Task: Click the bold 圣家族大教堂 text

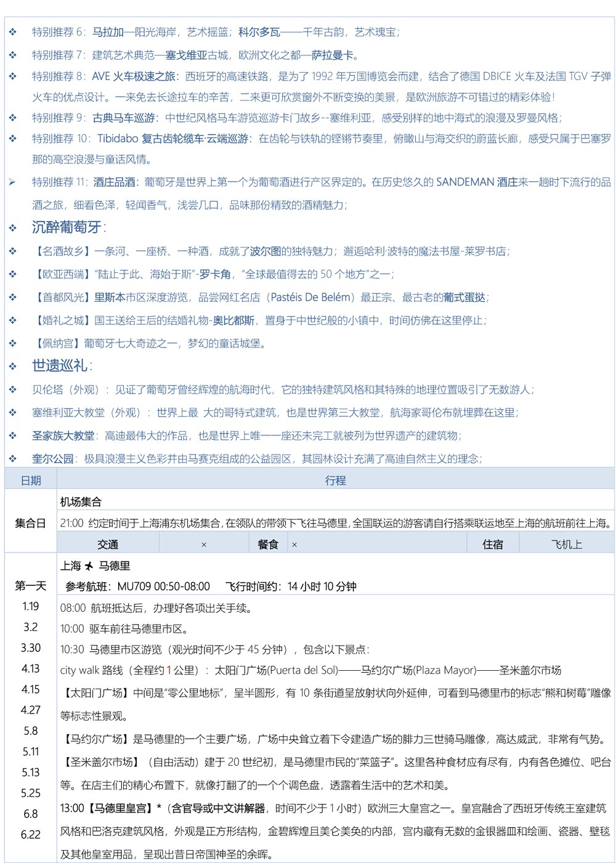Action: 63,436
